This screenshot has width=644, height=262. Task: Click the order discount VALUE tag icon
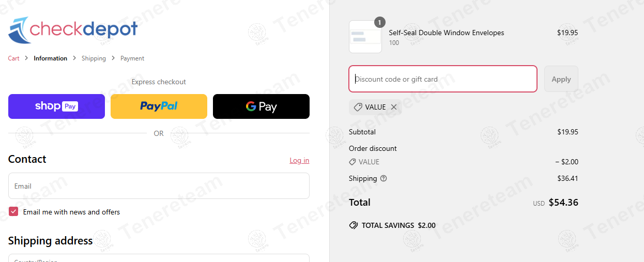(x=352, y=162)
